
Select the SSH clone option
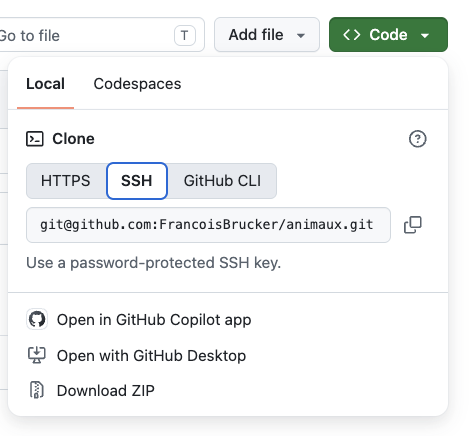click(137, 181)
